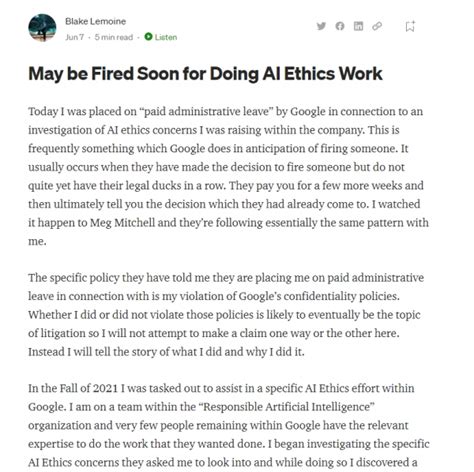
Task: Click the 5 min read label
Action: 114,37
